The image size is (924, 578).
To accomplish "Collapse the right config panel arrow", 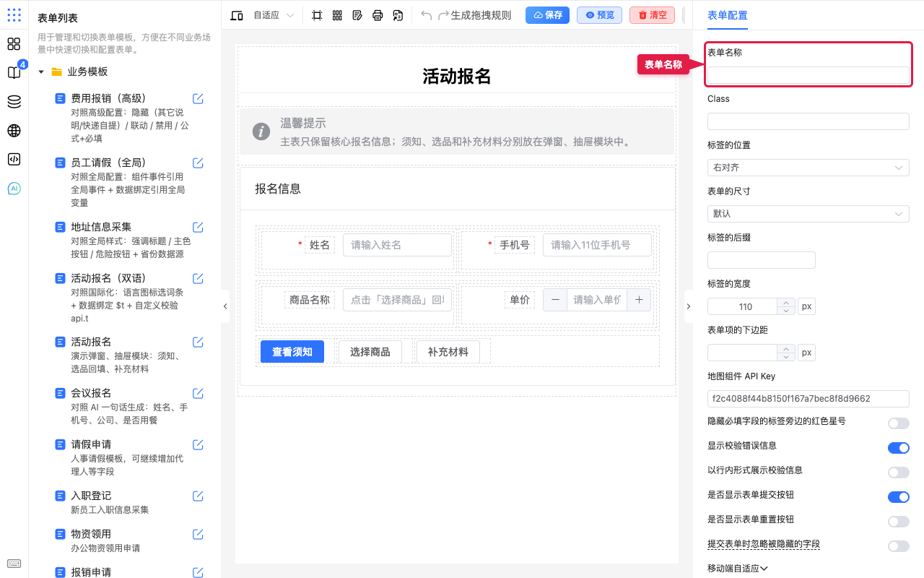I will (x=688, y=306).
